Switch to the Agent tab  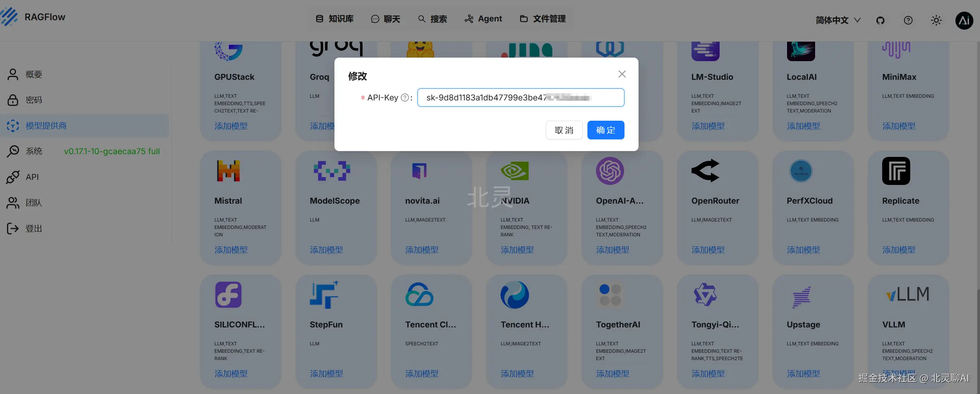(x=483, y=19)
